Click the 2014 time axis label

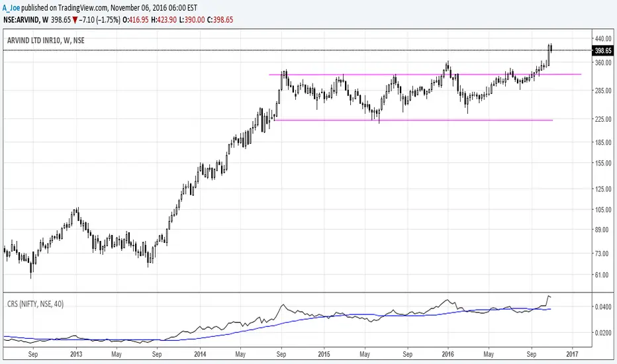pos(200,354)
